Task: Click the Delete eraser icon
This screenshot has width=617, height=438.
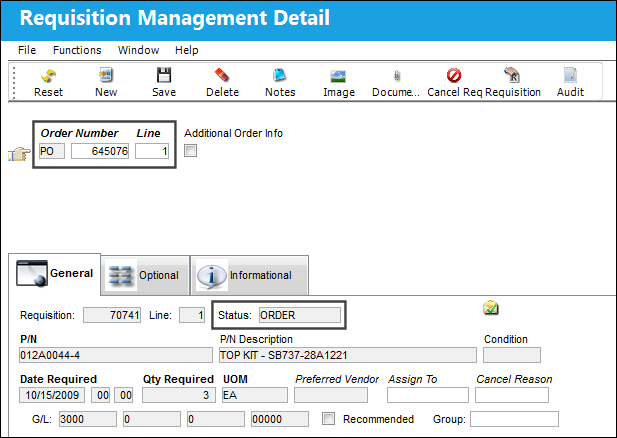Action: point(222,75)
